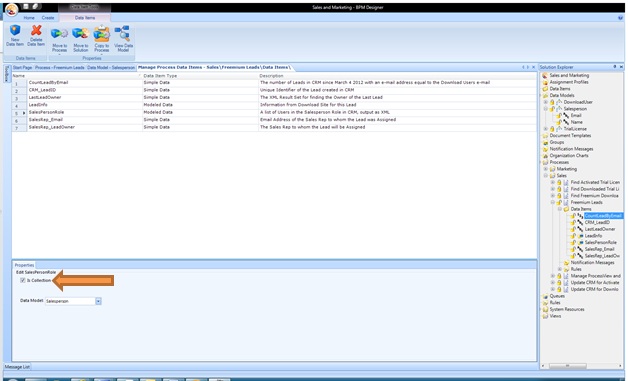Click the document tabs scroll-left arrow
628x381 pixels.
[523, 67]
